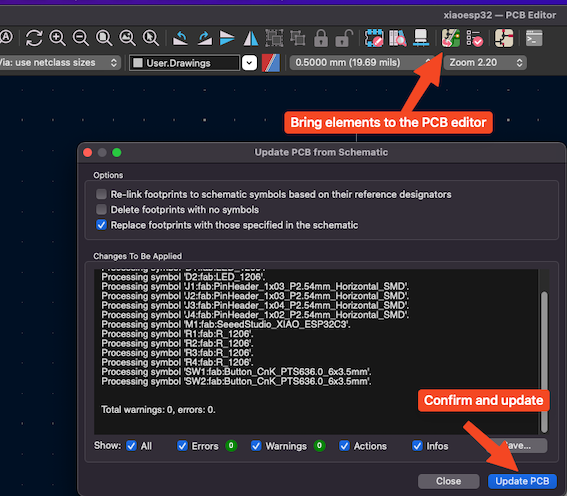Click the Update PCB button
Viewport: 567px width, 496px height.
click(x=522, y=481)
